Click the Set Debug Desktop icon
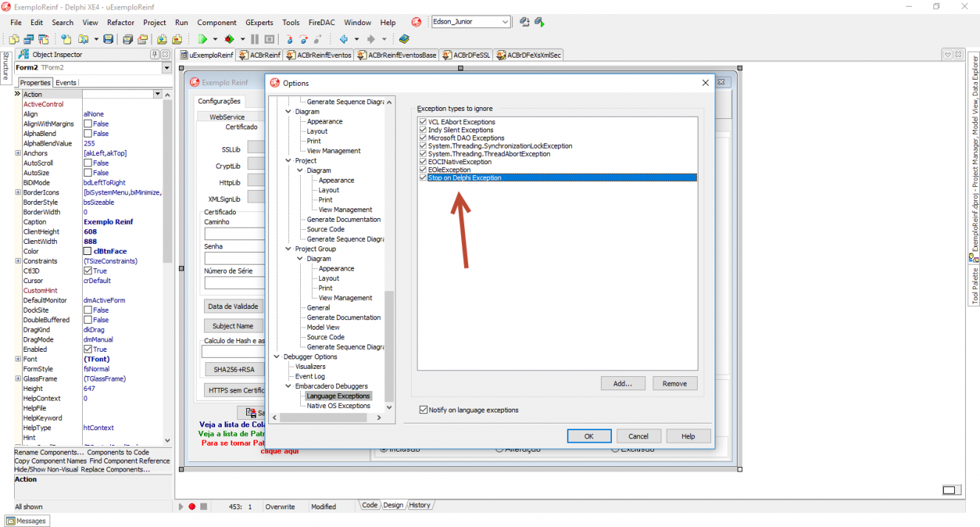 540,22
